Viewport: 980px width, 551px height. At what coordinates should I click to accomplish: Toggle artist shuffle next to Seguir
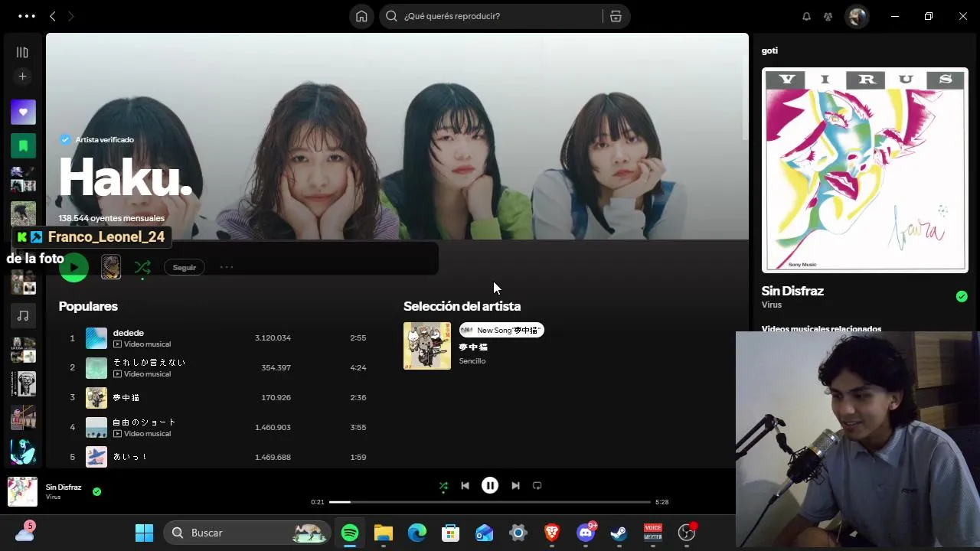142,267
